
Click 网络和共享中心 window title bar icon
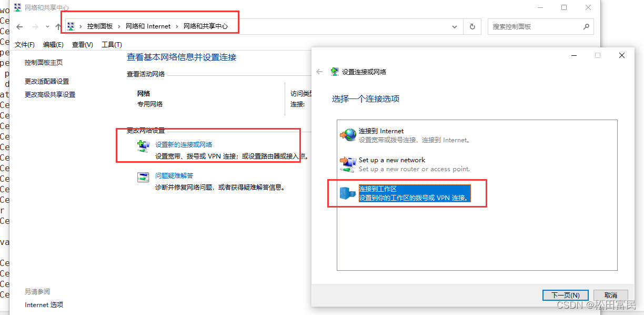18,7
